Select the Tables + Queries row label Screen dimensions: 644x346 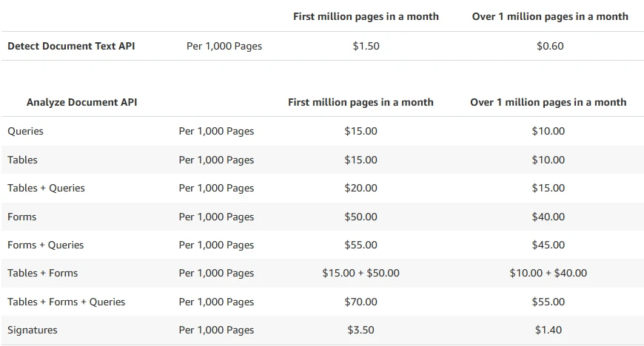coord(46,188)
